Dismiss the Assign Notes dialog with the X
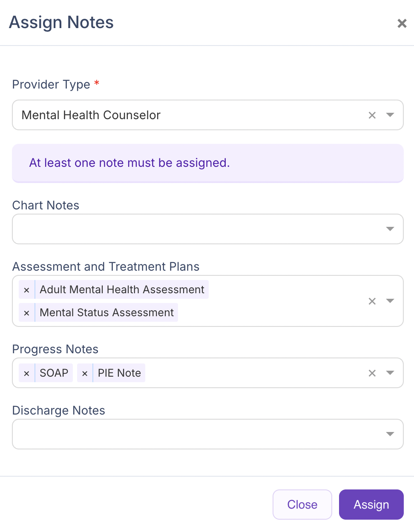 point(402,23)
